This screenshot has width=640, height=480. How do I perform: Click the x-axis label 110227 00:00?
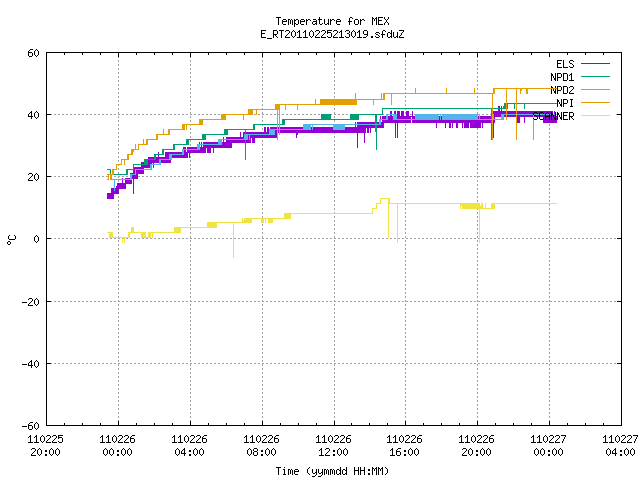(548, 446)
